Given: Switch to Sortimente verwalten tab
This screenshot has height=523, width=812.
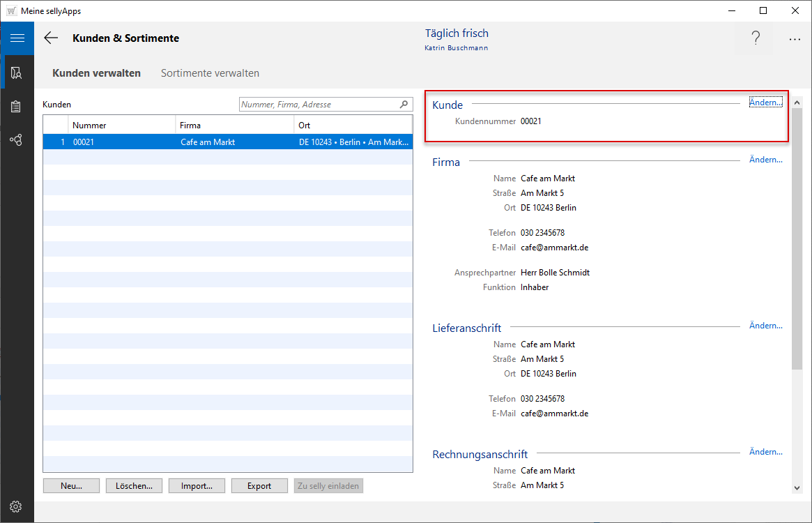Looking at the screenshot, I should point(210,73).
